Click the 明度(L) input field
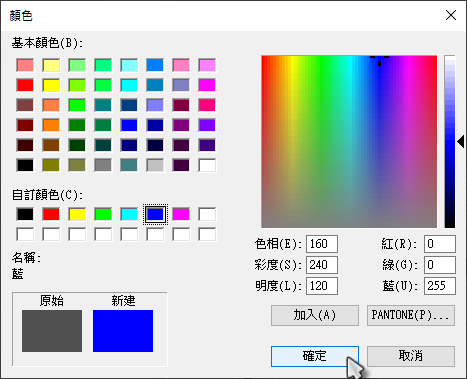Screen dimensions: 467x379 (x=322, y=286)
